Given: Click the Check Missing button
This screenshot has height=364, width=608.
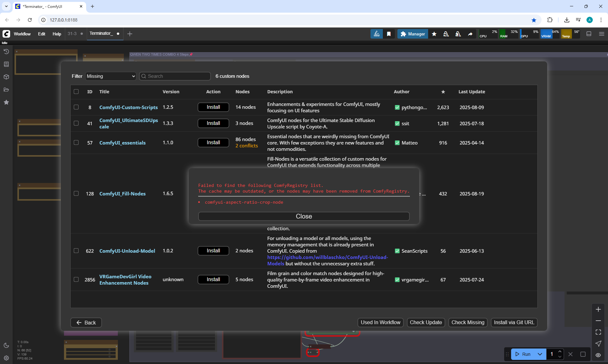Looking at the screenshot, I should (468, 322).
